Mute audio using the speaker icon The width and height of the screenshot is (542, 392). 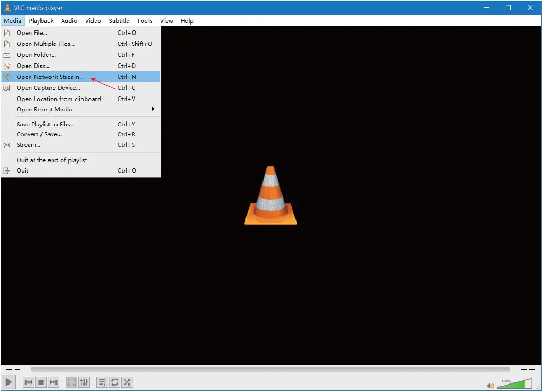490,386
